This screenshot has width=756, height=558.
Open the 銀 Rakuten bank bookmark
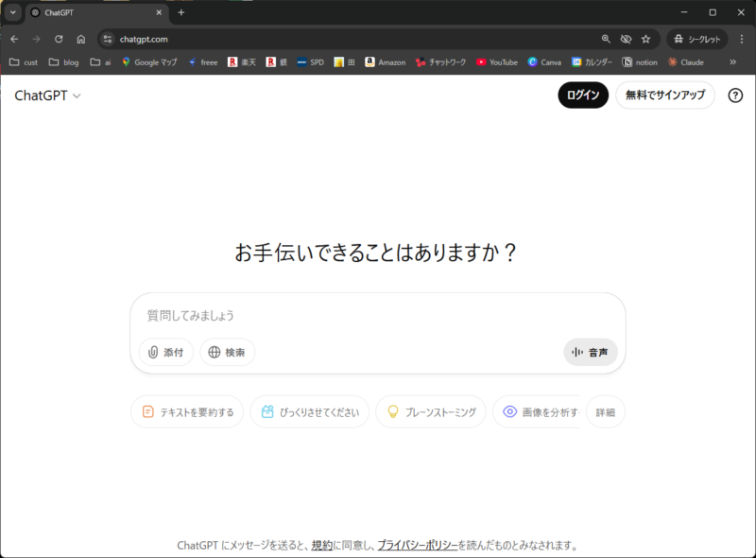pyautogui.click(x=277, y=62)
